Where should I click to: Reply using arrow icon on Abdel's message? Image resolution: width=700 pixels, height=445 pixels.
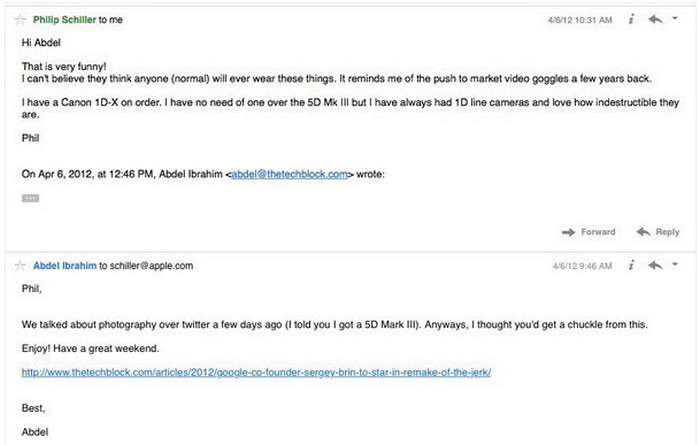pyautogui.click(x=656, y=266)
